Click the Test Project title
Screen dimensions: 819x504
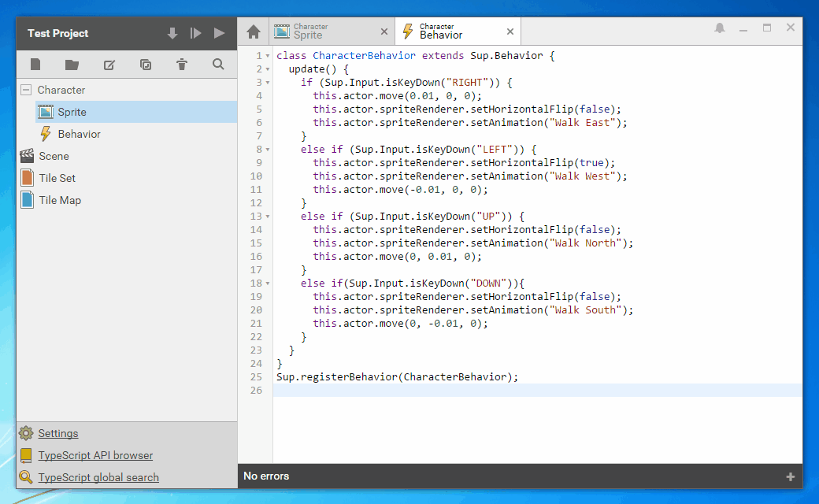click(x=58, y=33)
